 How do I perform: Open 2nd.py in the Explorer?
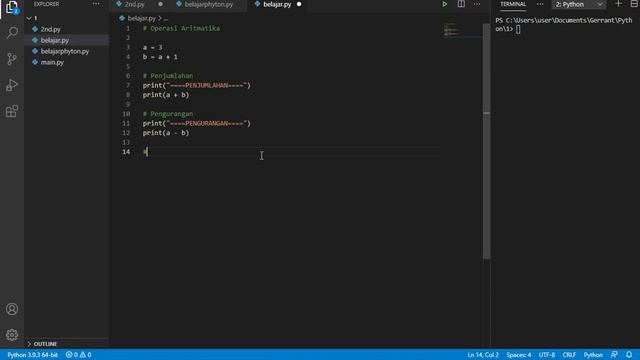50,29
